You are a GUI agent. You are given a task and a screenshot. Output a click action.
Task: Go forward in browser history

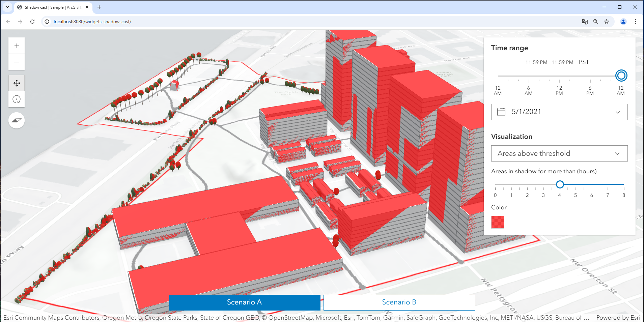click(x=20, y=22)
